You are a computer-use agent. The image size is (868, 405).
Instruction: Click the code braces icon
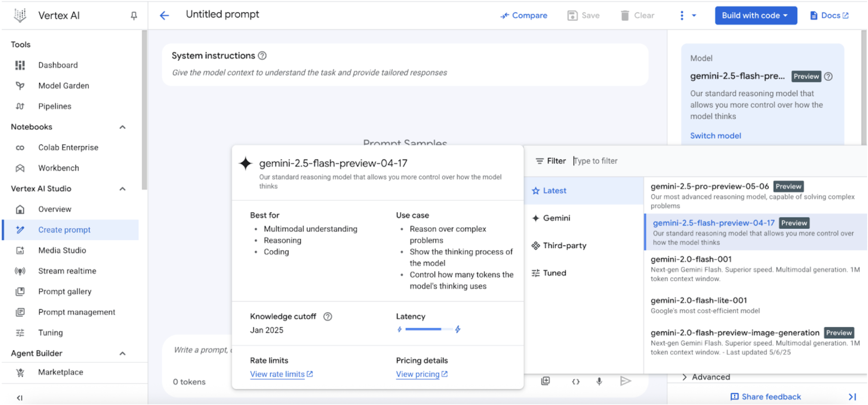tap(576, 381)
